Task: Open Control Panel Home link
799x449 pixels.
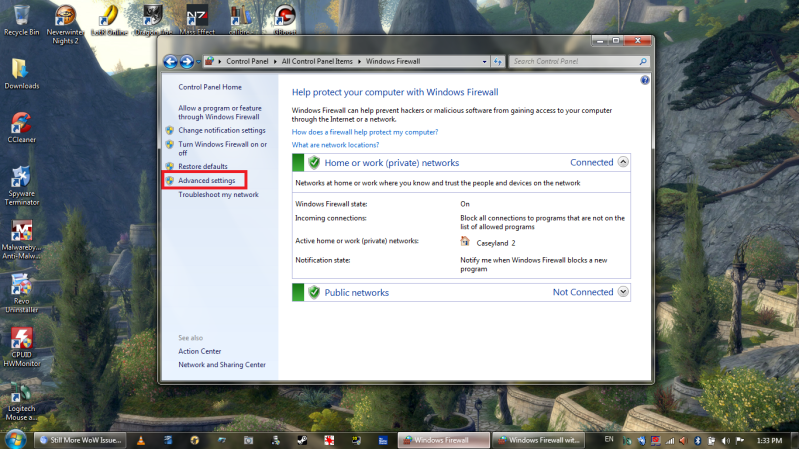Action: pyautogui.click(x=210, y=87)
